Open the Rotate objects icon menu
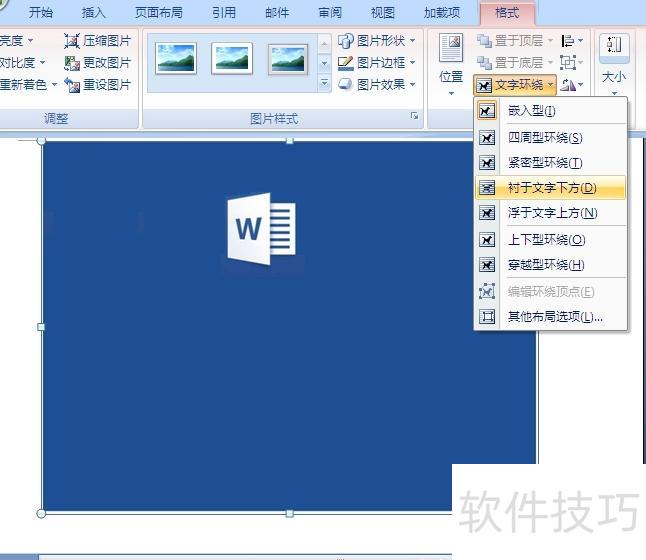This screenshot has height=560, width=646. [x=572, y=85]
